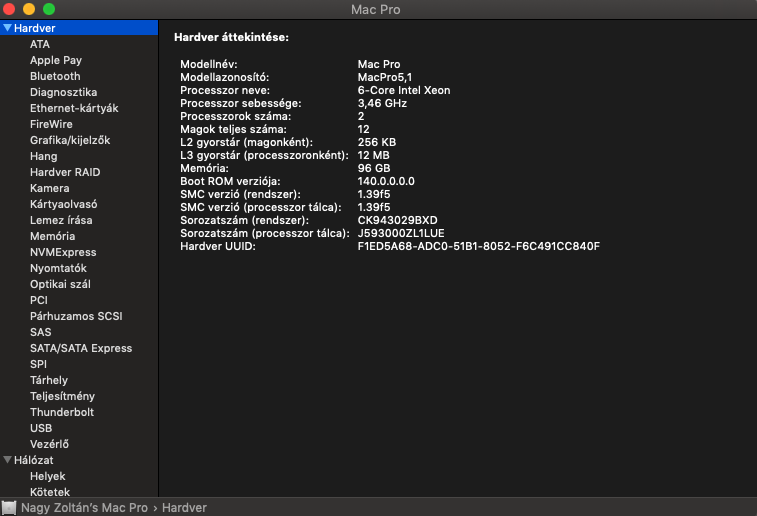
Task: Select Ethernet-kártyák entry
Action: 74,108
